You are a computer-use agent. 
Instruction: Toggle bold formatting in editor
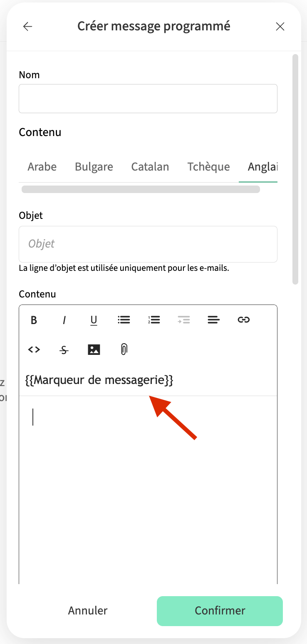[x=34, y=320]
